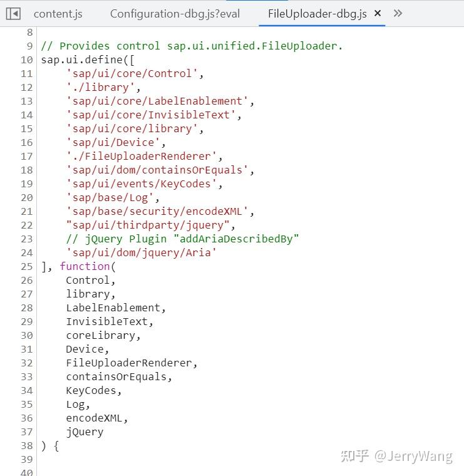Click the 'Control,' parameter on line 26
Viewport: 464px width, 476px height.
91,280
